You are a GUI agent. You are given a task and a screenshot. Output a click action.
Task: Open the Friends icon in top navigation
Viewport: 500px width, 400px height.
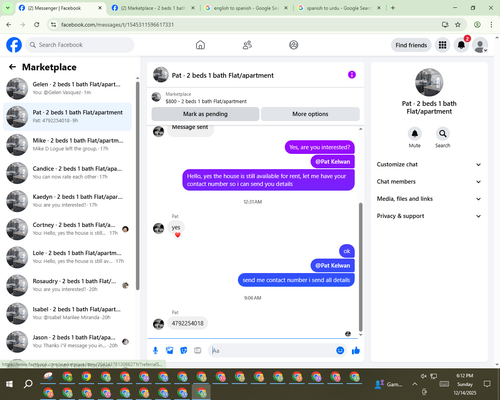point(247,45)
